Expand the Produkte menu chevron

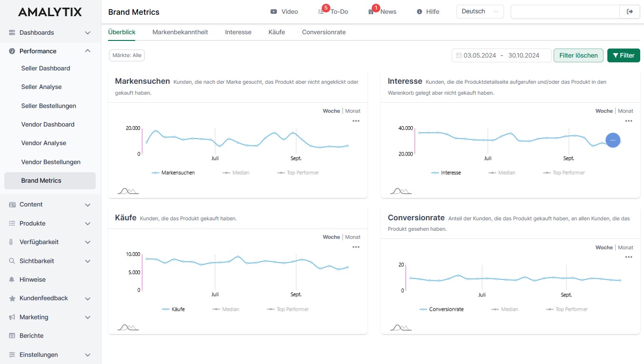coord(88,224)
